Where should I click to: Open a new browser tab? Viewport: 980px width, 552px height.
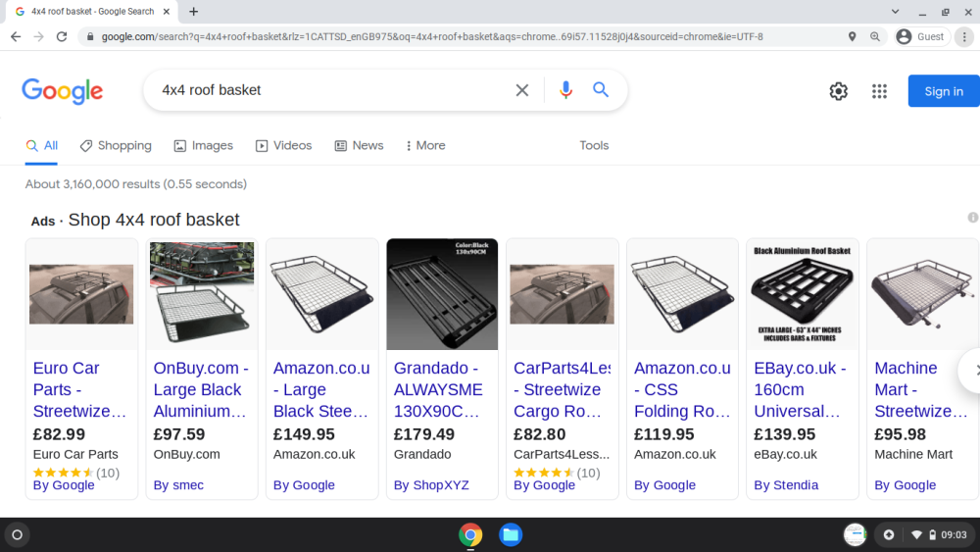click(194, 11)
